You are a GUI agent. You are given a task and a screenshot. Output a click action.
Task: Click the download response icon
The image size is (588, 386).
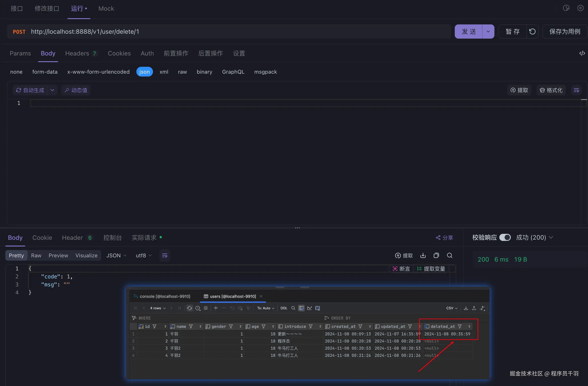tap(423, 255)
